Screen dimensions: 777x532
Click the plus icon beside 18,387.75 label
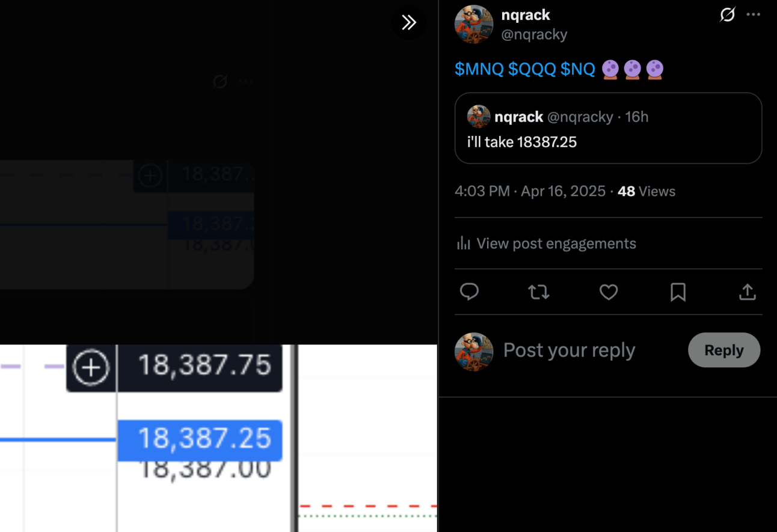click(x=91, y=367)
